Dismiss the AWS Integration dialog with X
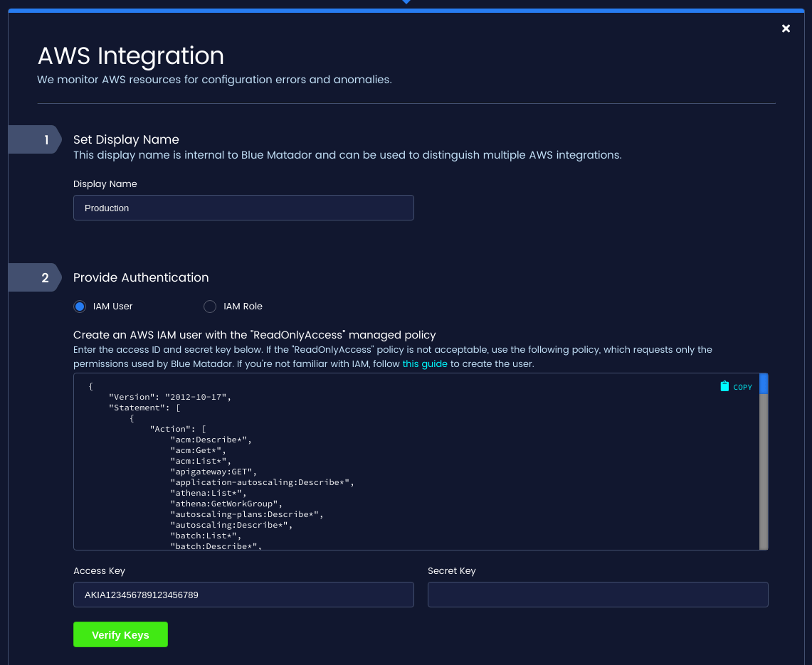 tap(786, 28)
